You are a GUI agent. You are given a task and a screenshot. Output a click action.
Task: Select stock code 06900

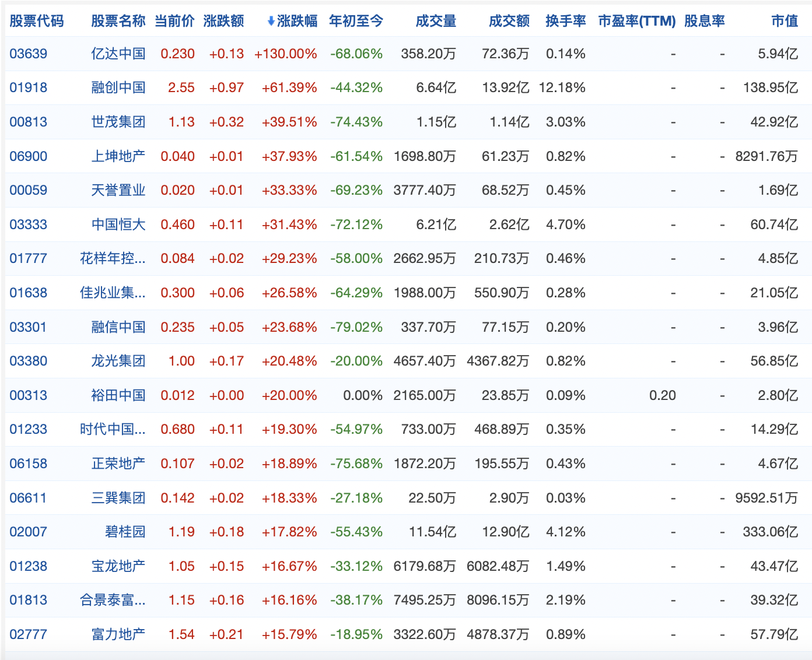pos(29,156)
